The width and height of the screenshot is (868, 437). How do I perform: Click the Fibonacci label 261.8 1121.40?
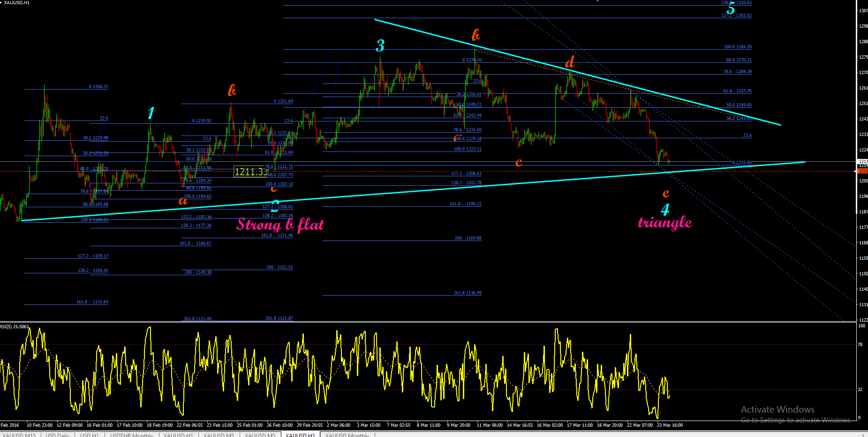pyautogui.click(x=197, y=319)
